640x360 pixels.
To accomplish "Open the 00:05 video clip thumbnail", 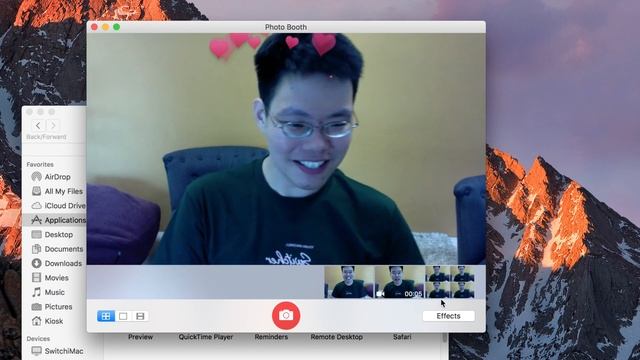I will (x=400, y=282).
